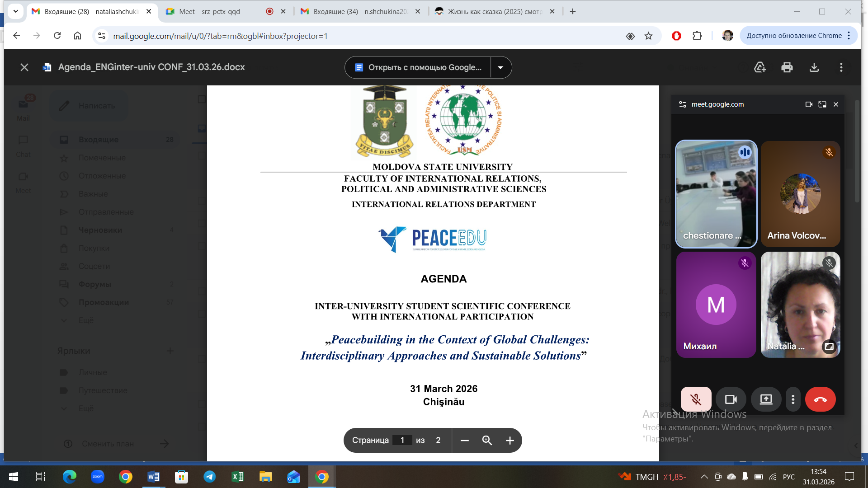Viewport: 868px width, 488px height.
Task: Click the Print document icon
Action: pyautogui.click(x=787, y=67)
